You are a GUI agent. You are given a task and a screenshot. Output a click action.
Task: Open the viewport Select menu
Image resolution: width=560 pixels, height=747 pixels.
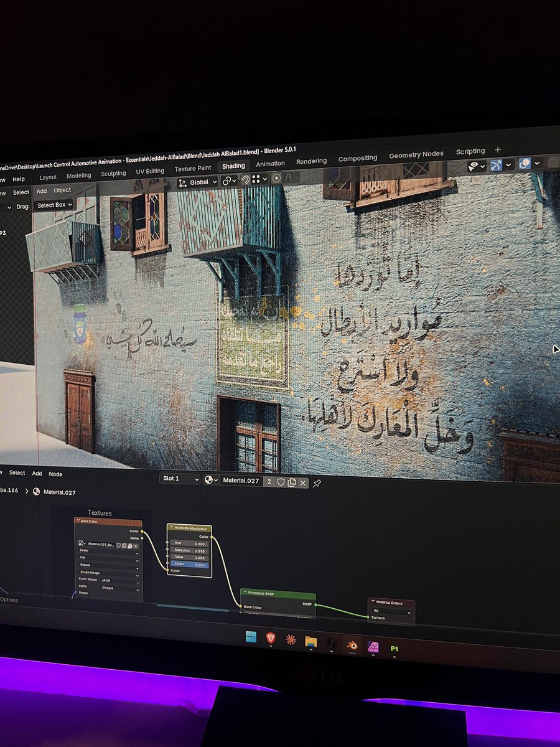[21, 192]
